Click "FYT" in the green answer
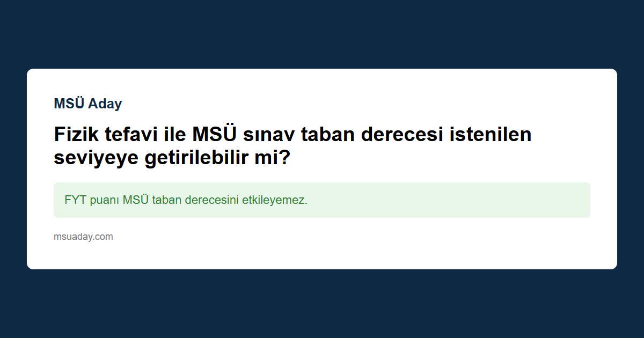Viewport: 644px width, 338px height. [75, 200]
